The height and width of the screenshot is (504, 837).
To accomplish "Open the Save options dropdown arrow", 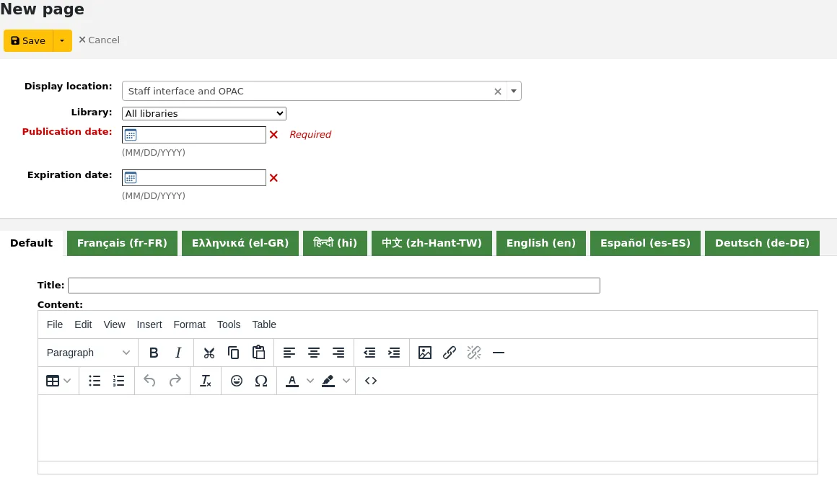I will tap(62, 40).
